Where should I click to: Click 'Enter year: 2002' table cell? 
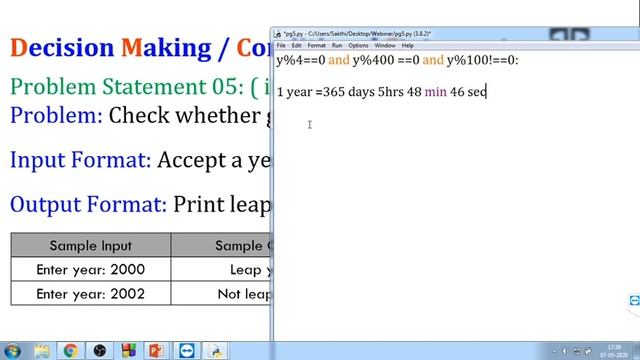click(x=91, y=294)
